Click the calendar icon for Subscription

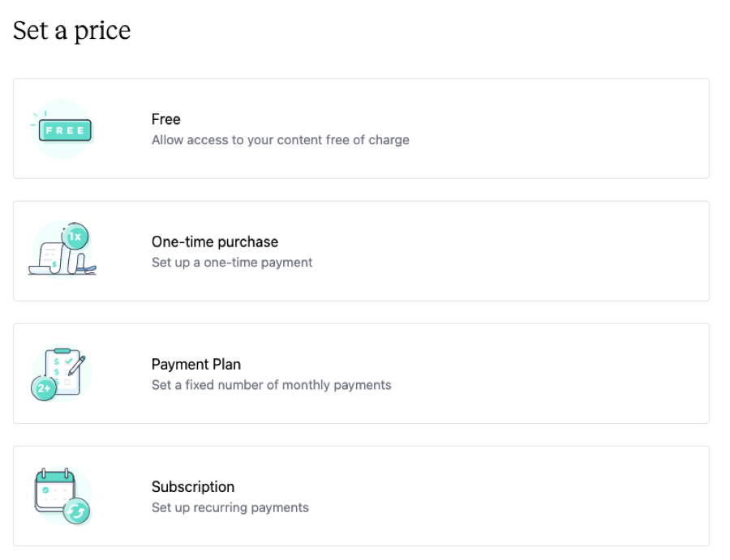point(62,496)
